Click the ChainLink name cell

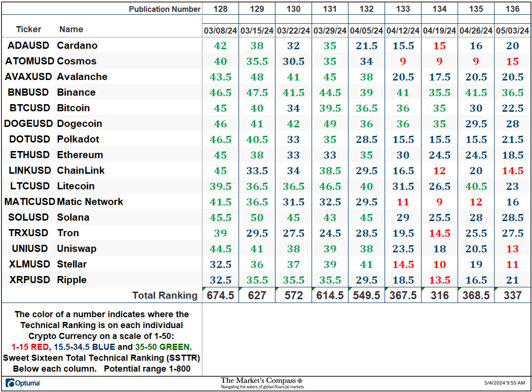tap(81, 170)
